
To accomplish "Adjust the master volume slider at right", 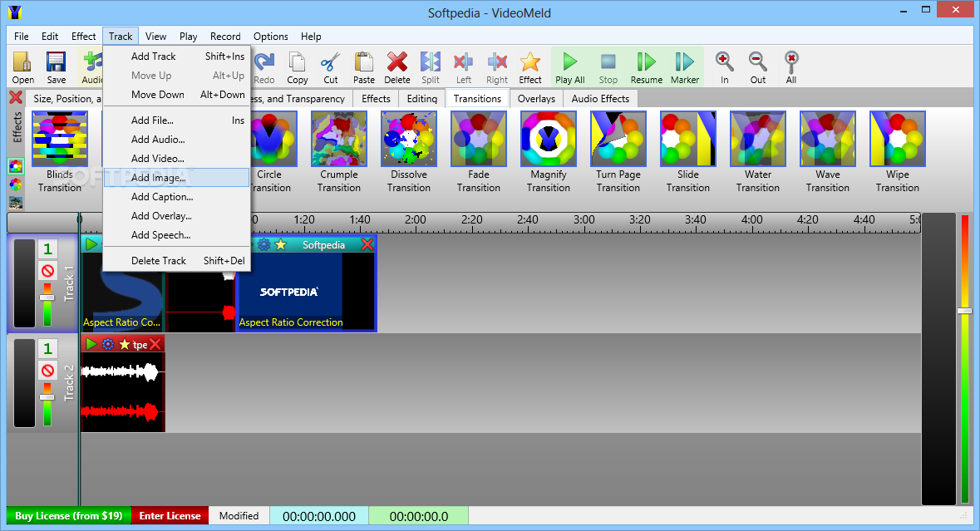I will click(964, 311).
